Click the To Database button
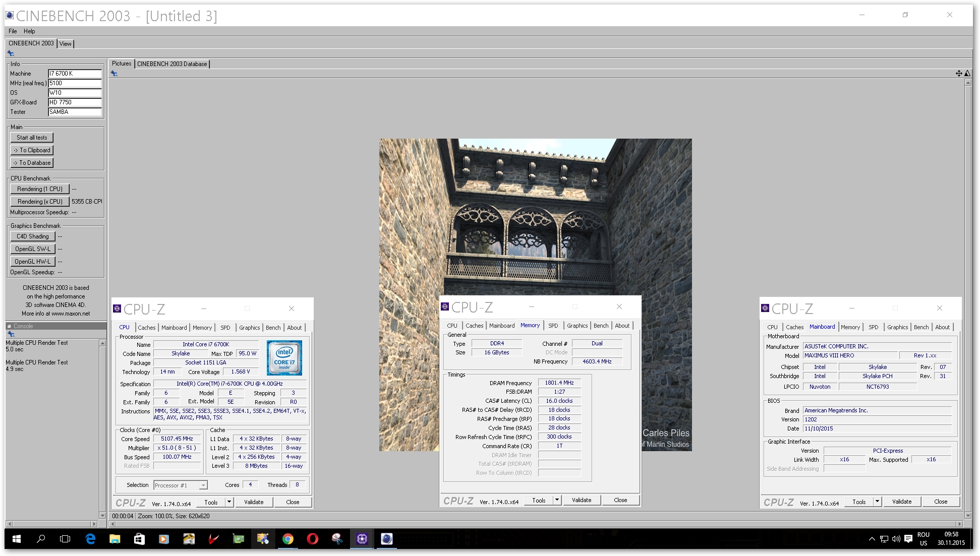 (32, 163)
